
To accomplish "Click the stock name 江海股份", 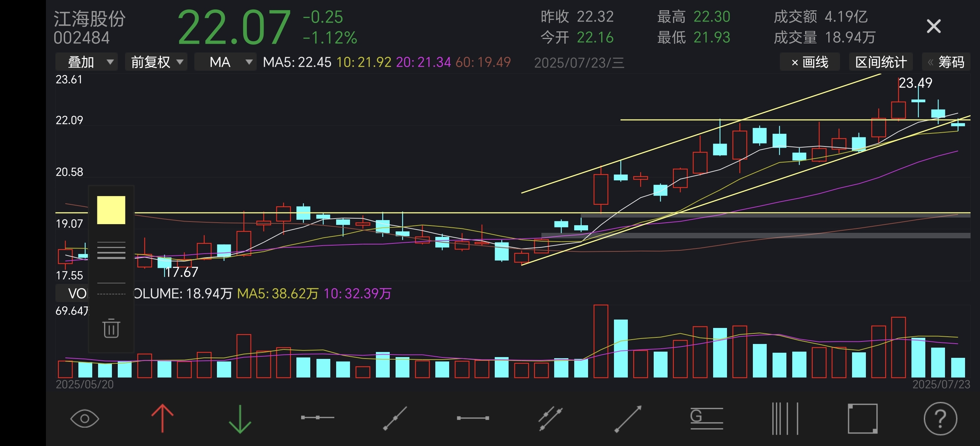I will 89,18.
